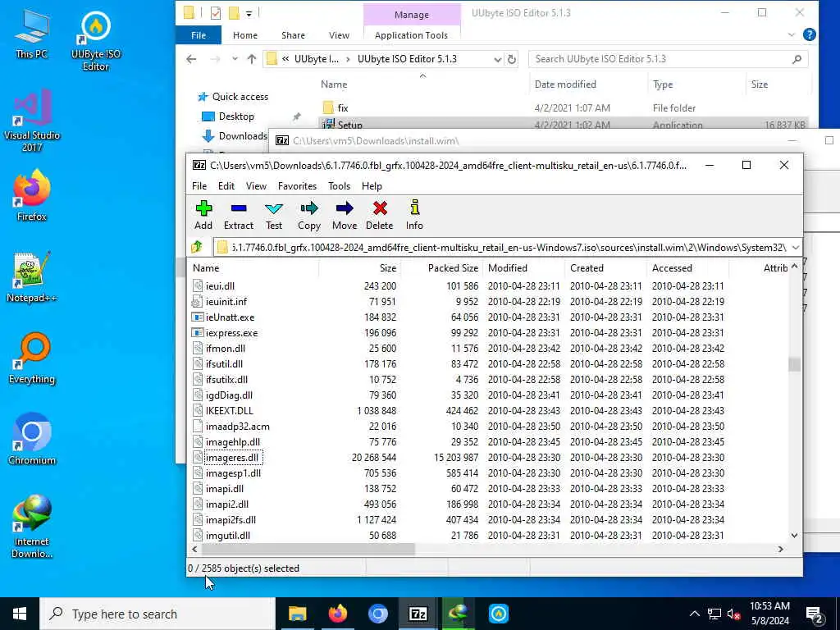This screenshot has width=840, height=630.
Task: Open quick access toolbar customize dropdown
Action: (x=249, y=13)
